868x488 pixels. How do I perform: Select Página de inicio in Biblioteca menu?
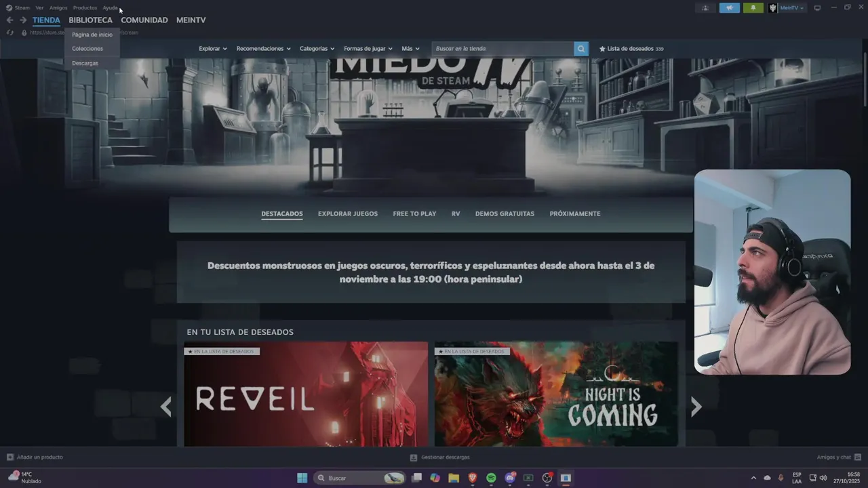[x=92, y=35]
